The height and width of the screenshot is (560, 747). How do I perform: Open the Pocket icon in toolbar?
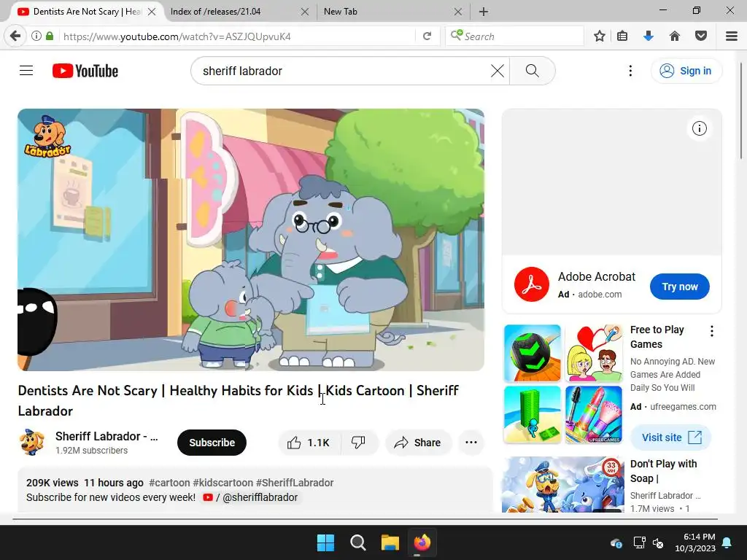701,36
